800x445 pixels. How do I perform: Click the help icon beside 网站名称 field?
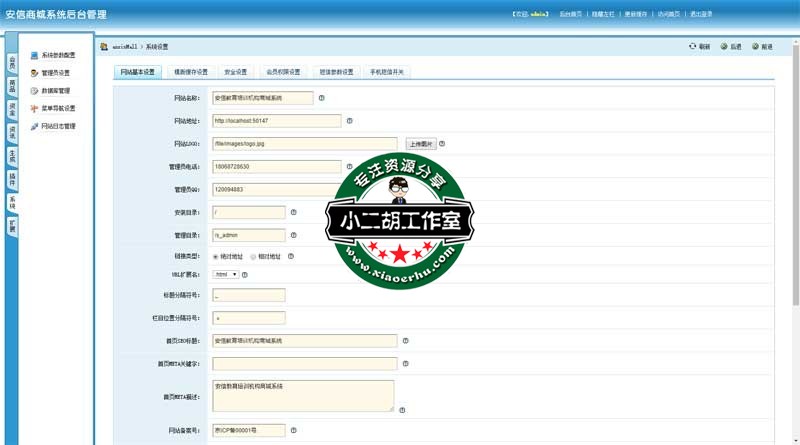[322, 98]
